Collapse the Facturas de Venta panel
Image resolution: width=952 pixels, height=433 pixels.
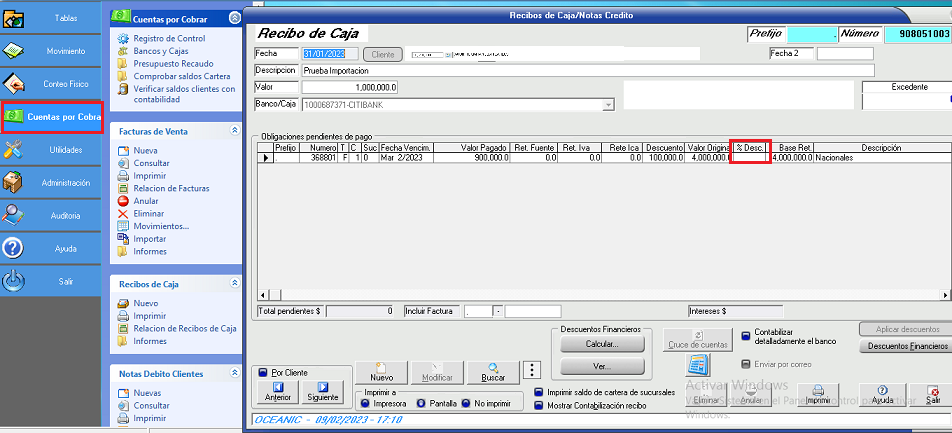234,131
